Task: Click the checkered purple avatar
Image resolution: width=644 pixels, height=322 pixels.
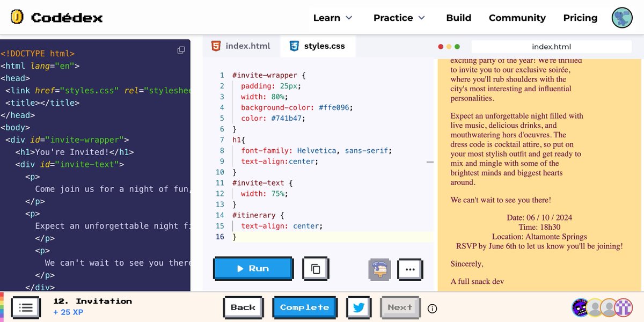Action: [x=624, y=308]
